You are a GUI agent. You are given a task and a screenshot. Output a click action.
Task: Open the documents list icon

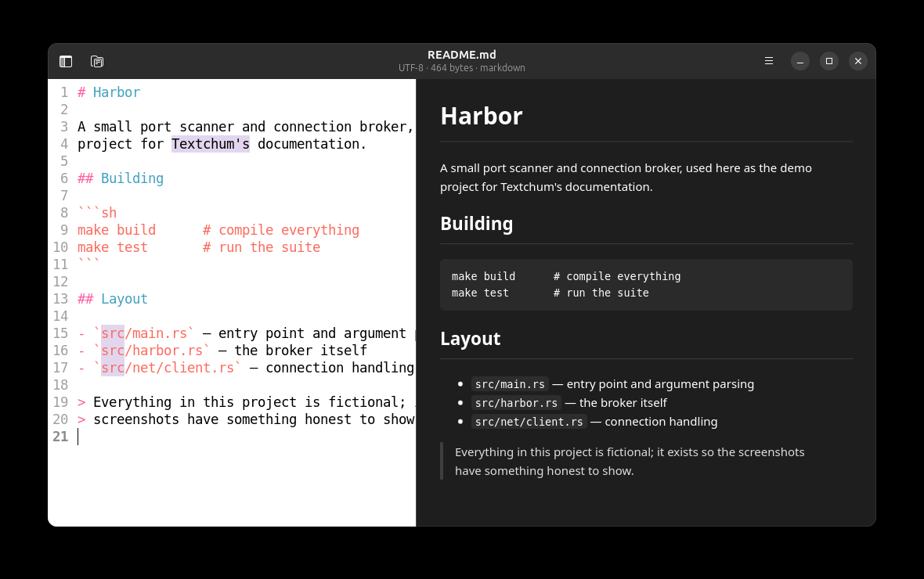pyautogui.click(x=97, y=61)
